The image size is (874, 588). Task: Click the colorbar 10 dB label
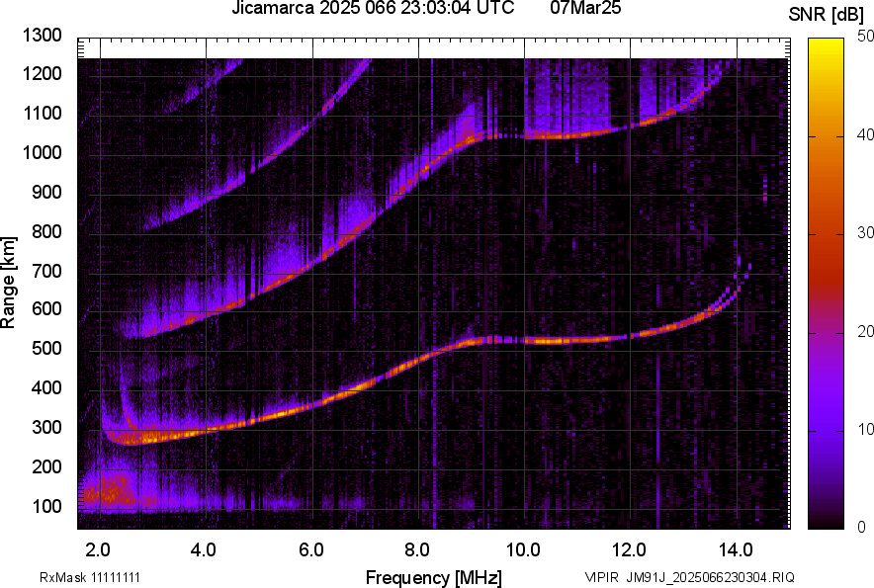point(865,429)
